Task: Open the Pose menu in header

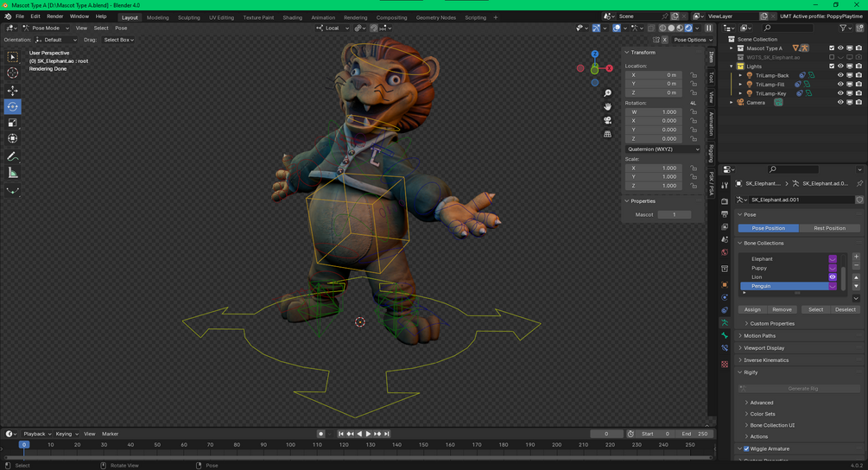Action: (121, 29)
